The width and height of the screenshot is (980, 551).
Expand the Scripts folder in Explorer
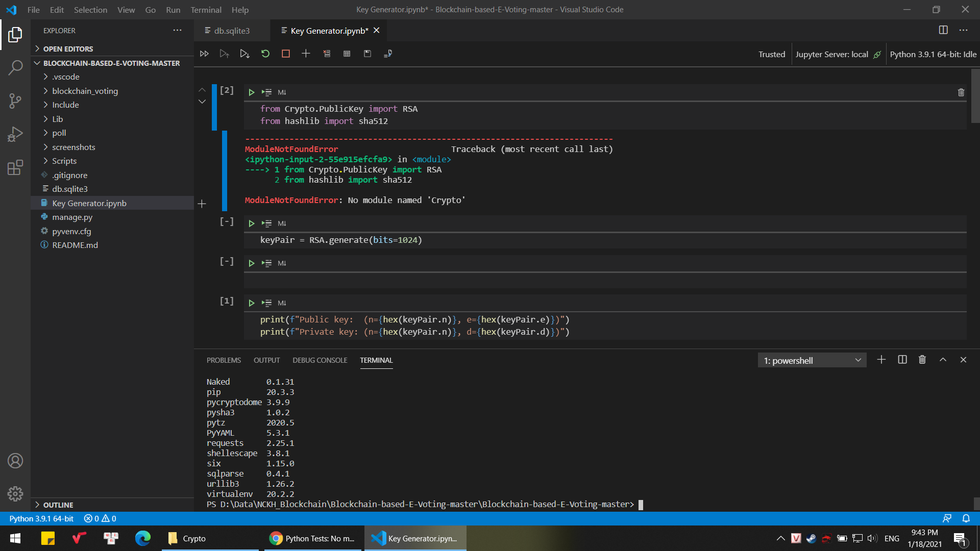(x=64, y=161)
